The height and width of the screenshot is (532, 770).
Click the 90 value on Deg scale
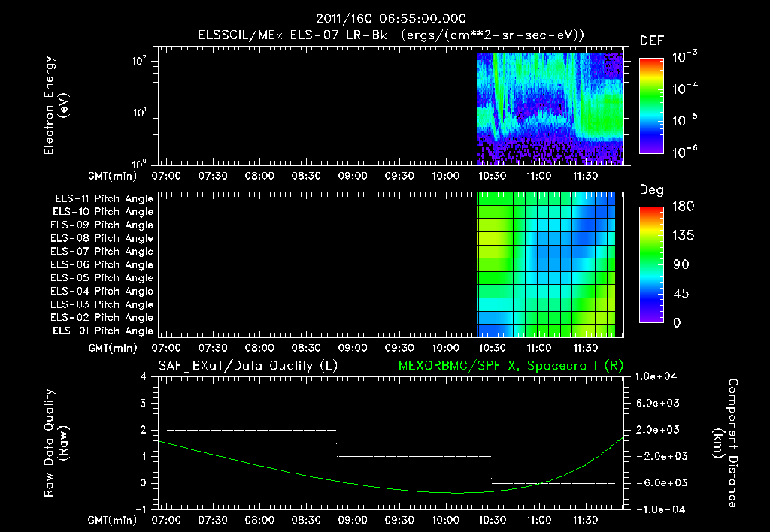pos(681,264)
